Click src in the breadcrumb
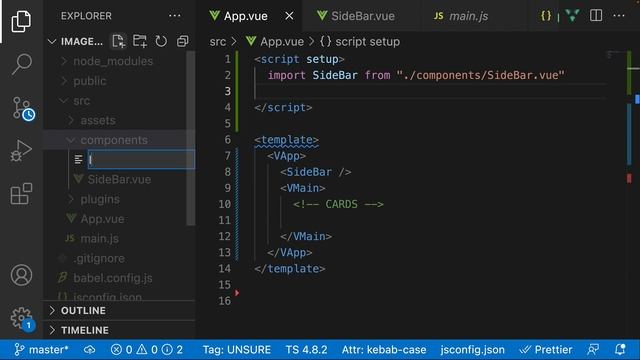640x360 pixels. coord(218,42)
